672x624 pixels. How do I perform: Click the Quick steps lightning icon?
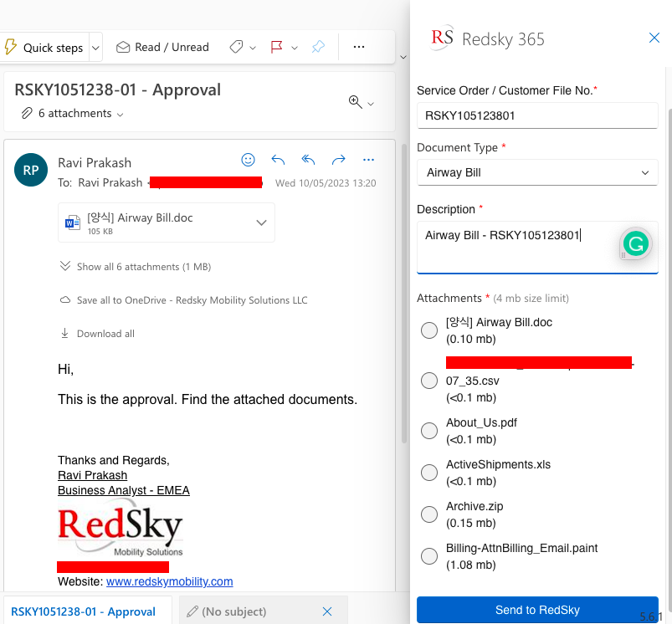(x=10, y=47)
